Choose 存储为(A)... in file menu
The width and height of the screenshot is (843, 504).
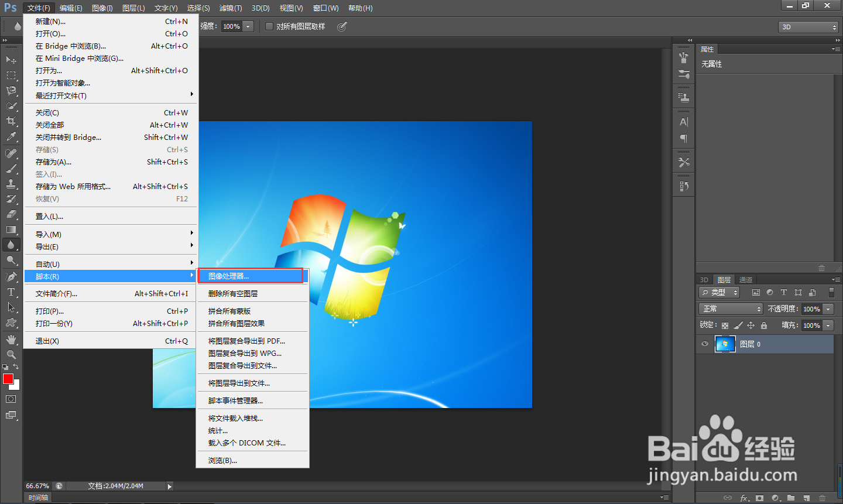click(111, 162)
